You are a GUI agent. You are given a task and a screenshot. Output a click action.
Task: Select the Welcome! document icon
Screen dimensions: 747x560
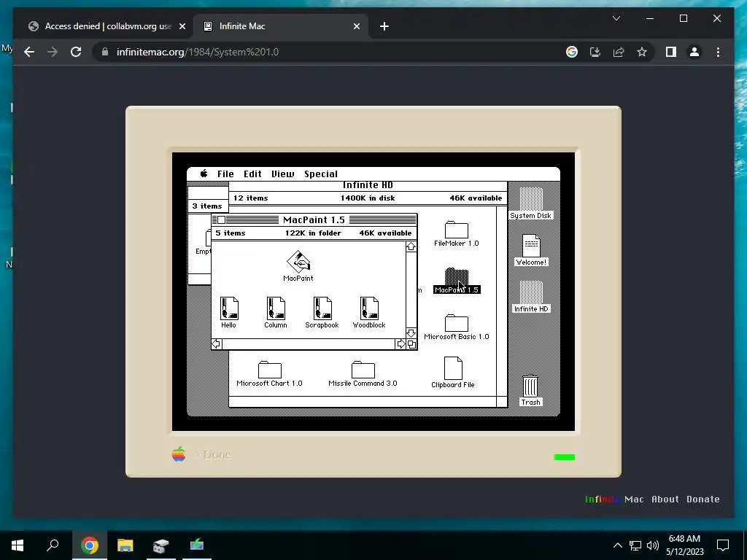point(531,246)
